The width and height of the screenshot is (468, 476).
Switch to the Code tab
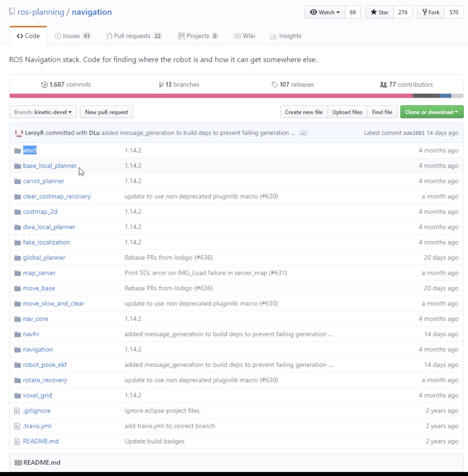(x=28, y=36)
